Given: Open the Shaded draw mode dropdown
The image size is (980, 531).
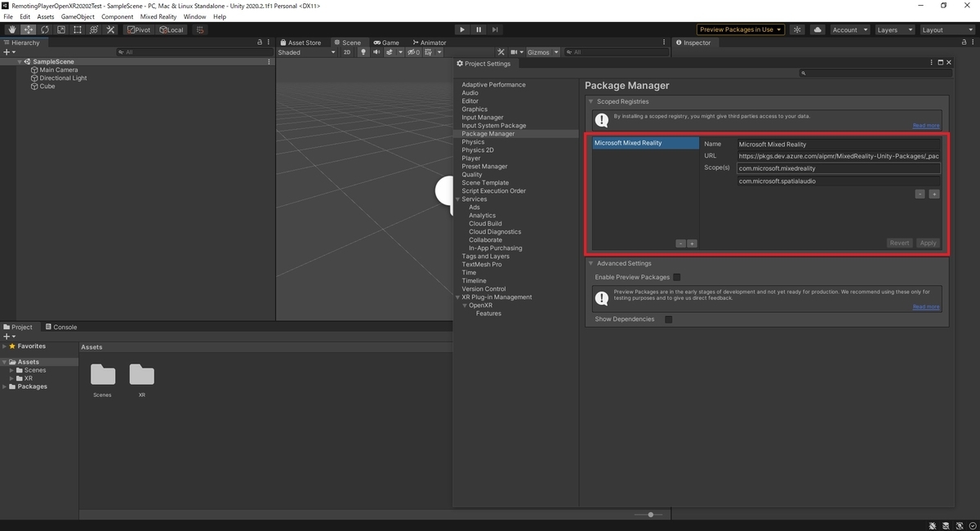Looking at the screenshot, I should [306, 52].
